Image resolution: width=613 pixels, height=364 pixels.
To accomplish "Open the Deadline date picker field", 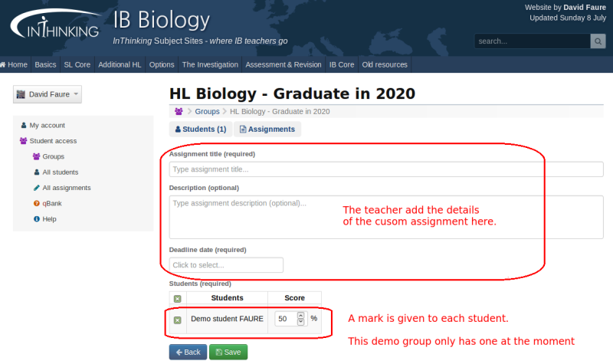I will pyautogui.click(x=226, y=265).
